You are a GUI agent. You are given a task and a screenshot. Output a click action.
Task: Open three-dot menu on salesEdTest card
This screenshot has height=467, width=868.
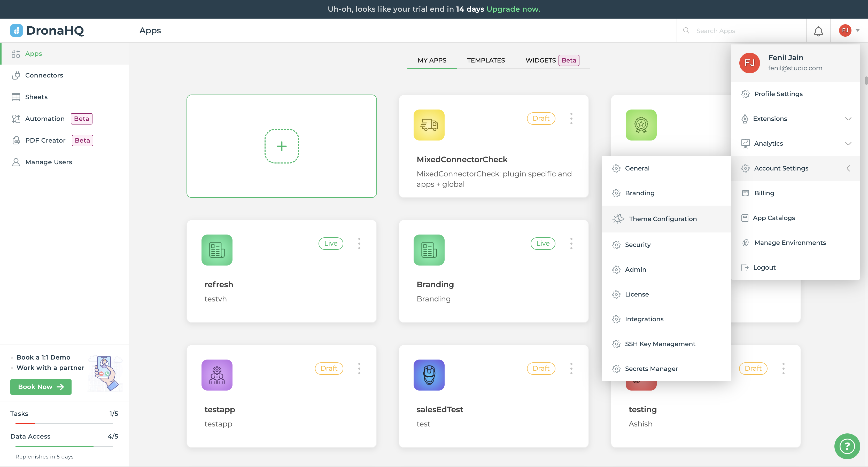[x=571, y=369]
